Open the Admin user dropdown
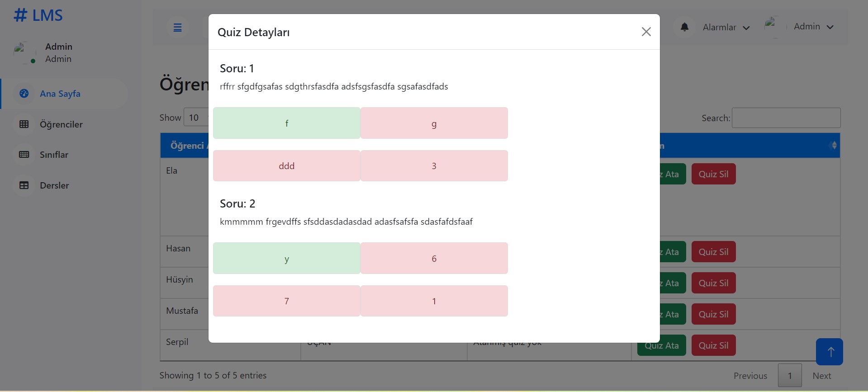This screenshot has height=392, width=868. [813, 27]
